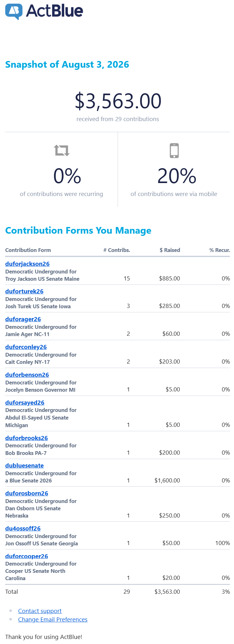This screenshot has width=234, height=644.
Task: Open the duforcooper26 form link
Action: pyautogui.click(x=27, y=556)
